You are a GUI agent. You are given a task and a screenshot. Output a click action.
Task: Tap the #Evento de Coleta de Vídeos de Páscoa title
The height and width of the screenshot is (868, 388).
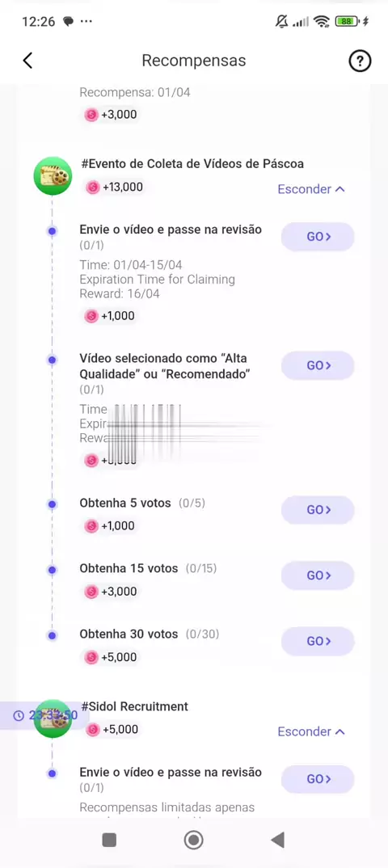tap(192, 164)
